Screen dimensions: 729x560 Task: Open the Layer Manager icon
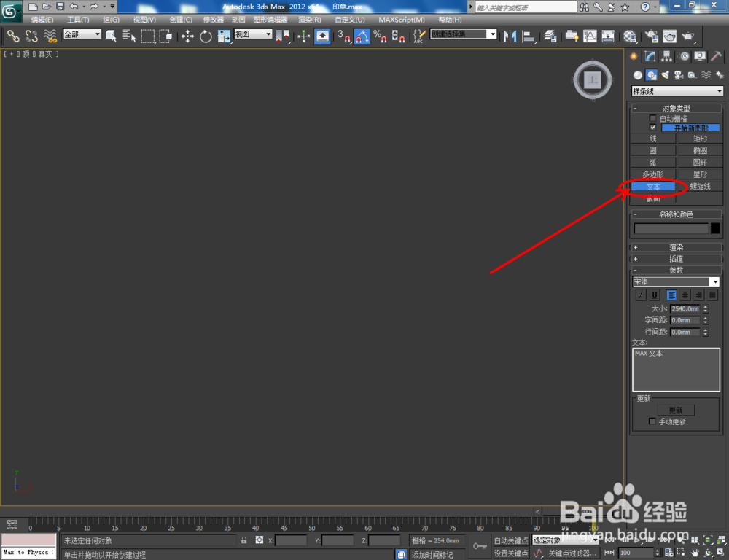(x=550, y=36)
